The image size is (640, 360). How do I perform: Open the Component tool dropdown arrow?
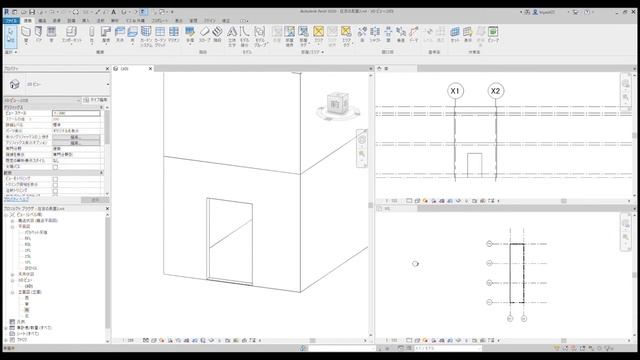tap(71, 44)
